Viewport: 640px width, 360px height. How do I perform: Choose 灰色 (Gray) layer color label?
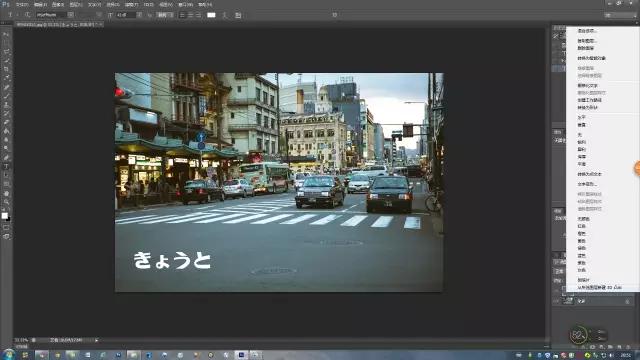(x=582, y=270)
